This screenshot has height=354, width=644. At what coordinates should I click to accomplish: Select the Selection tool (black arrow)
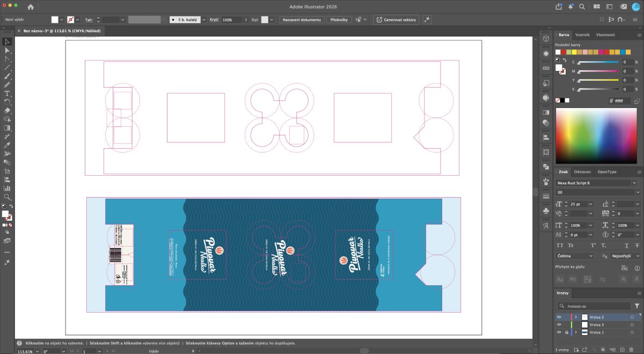7,41
